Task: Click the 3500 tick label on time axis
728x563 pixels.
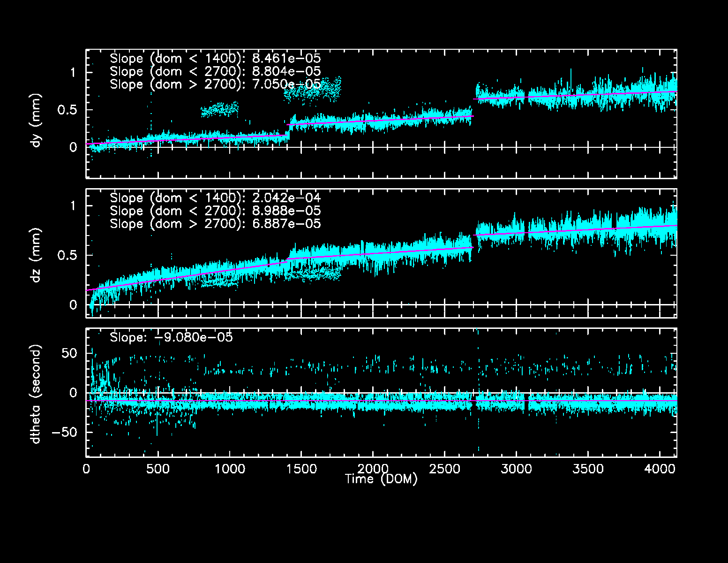Action: [588, 469]
